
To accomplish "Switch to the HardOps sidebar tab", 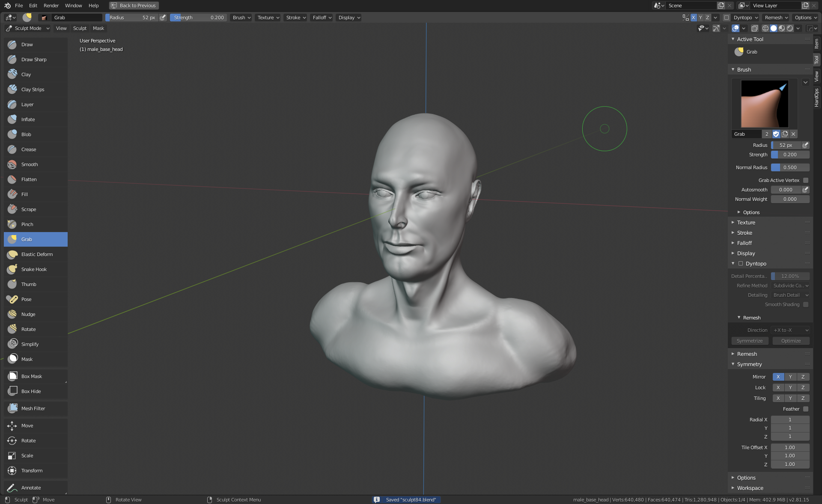I will (817, 98).
